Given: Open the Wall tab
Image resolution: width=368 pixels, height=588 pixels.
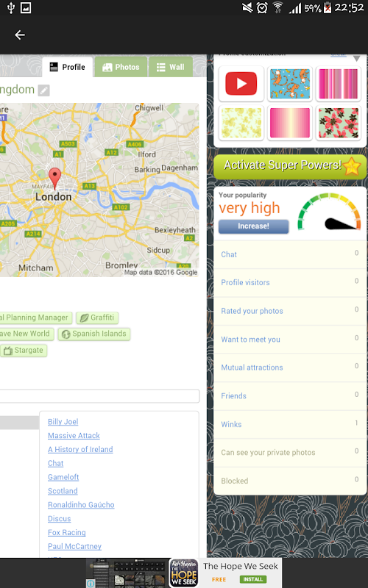Looking at the screenshot, I should coord(171,67).
